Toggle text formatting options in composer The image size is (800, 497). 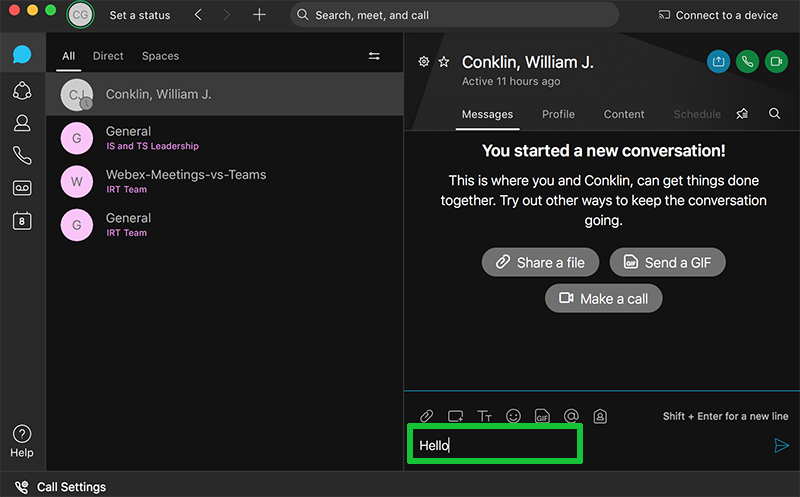click(x=484, y=416)
